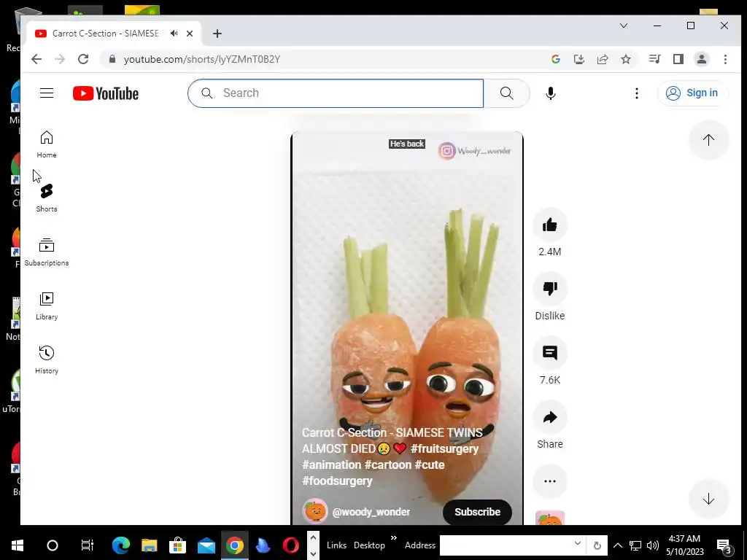
Task: Go to Home in sidebar
Action: 47,144
